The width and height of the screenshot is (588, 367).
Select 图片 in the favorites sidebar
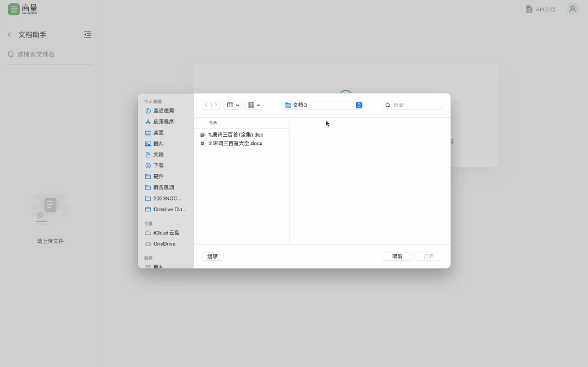click(158, 144)
